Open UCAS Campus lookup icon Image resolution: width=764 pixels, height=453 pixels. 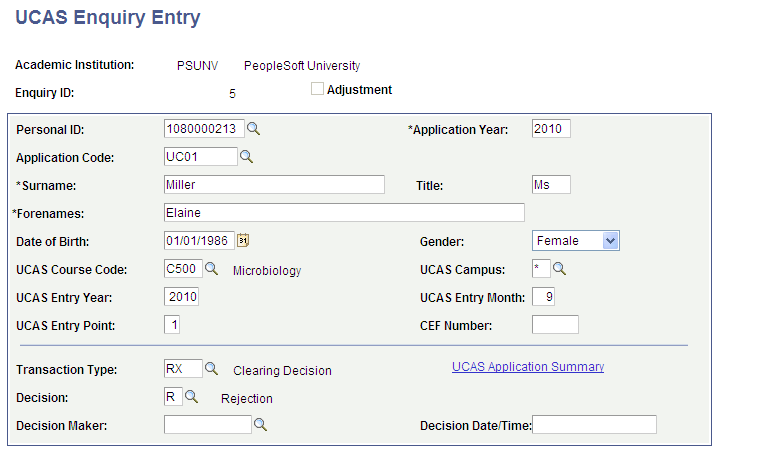pos(560,268)
